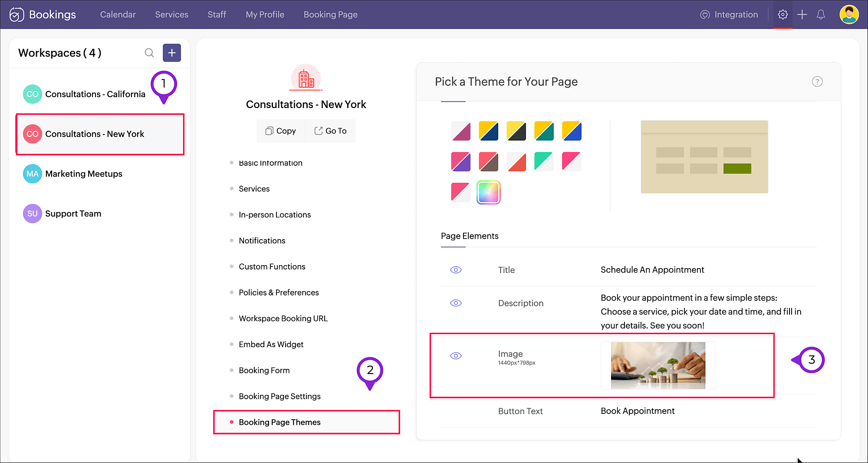Open Services in the top navigation

coord(172,15)
